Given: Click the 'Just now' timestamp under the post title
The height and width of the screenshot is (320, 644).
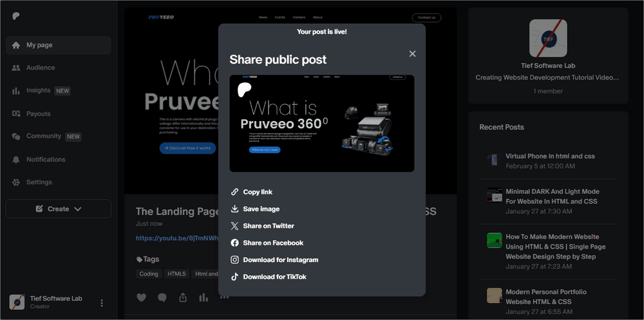Looking at the screenshot, I should click(x=149, y=224).
